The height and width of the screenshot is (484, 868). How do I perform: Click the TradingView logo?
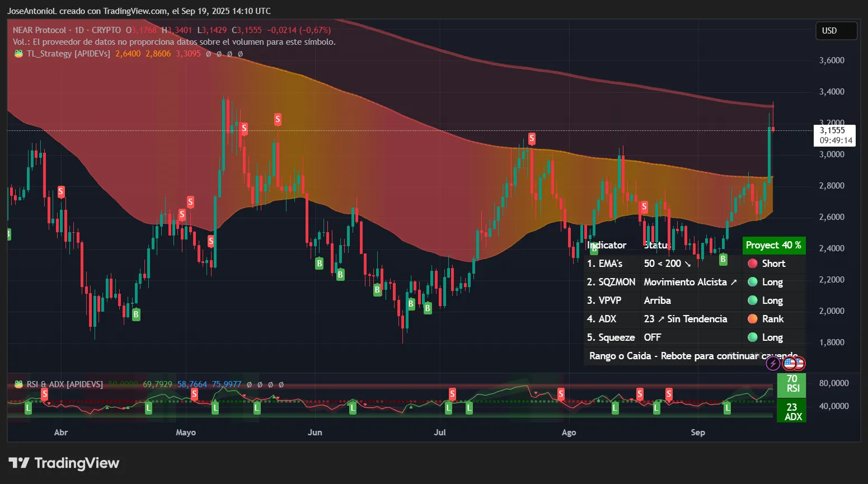point(64,463)
